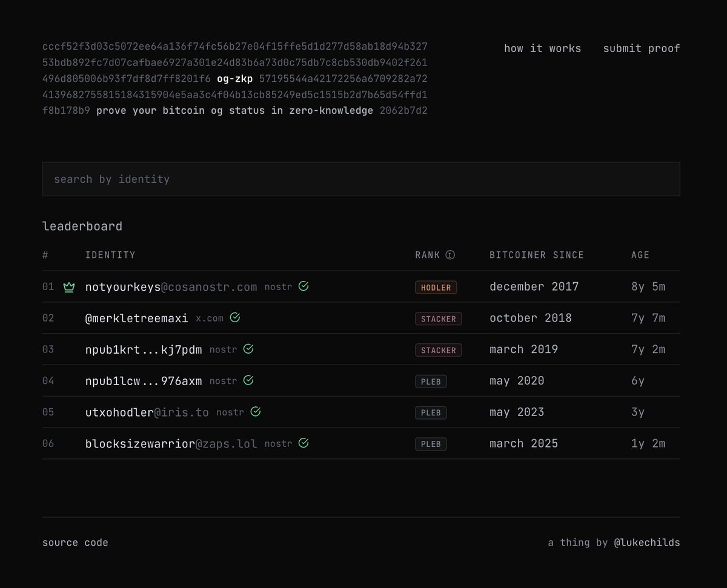Viewport: 727px width, 588px height.
Task: Click the 7y 2m age value
Action: (x=648, y=349)
